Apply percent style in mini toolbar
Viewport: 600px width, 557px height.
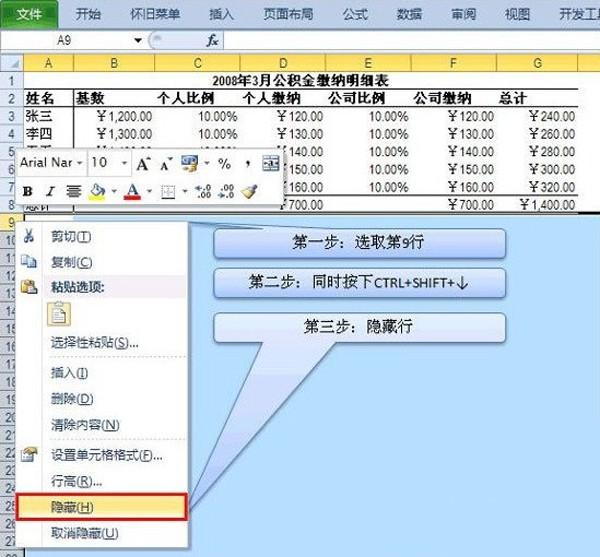pyautogui.click(x=224, y=164)
